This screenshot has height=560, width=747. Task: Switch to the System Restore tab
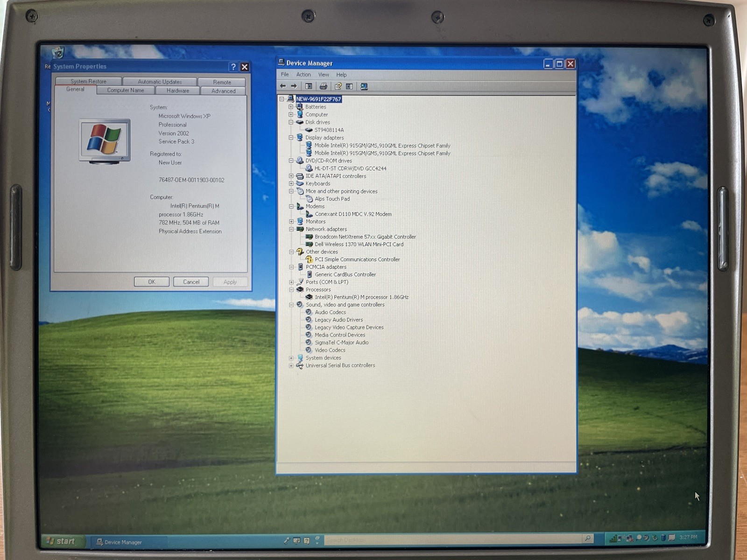88,81
